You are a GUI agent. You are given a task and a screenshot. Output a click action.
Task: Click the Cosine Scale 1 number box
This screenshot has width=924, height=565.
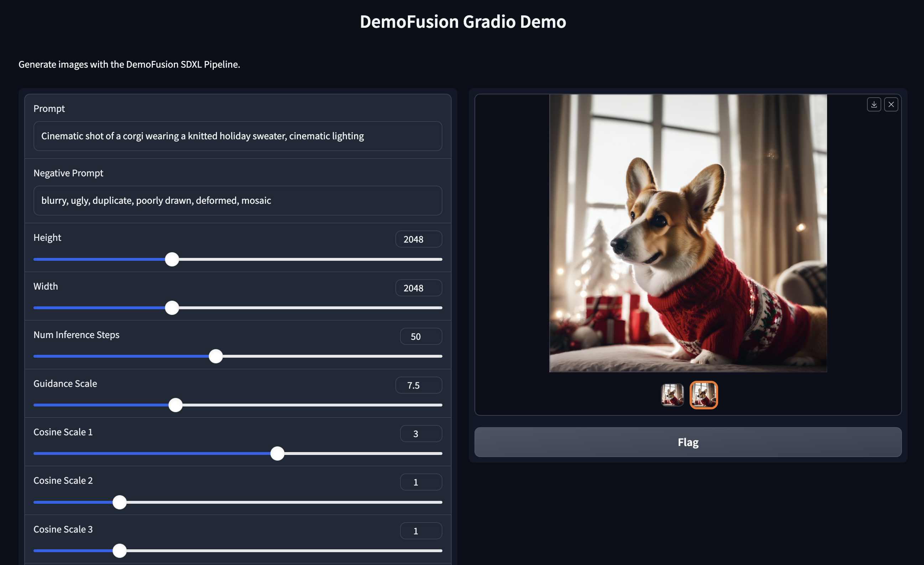coord(420,434)
